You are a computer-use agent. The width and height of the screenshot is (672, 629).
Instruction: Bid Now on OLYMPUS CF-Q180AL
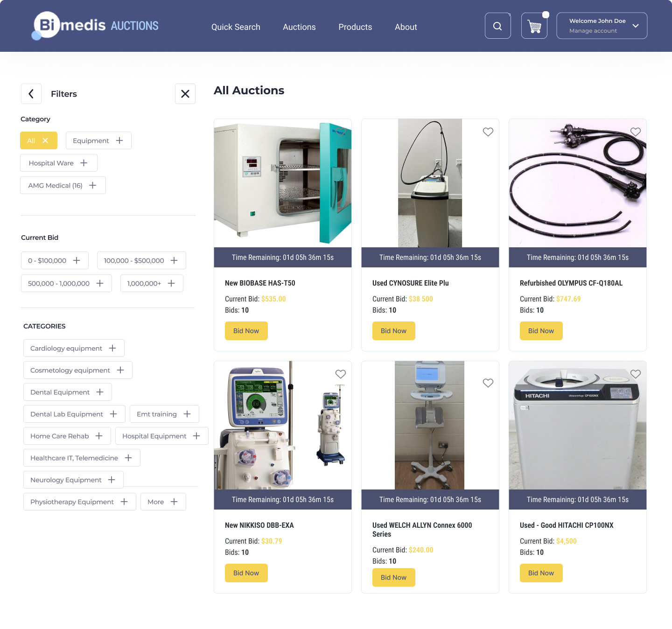(541, 331)
